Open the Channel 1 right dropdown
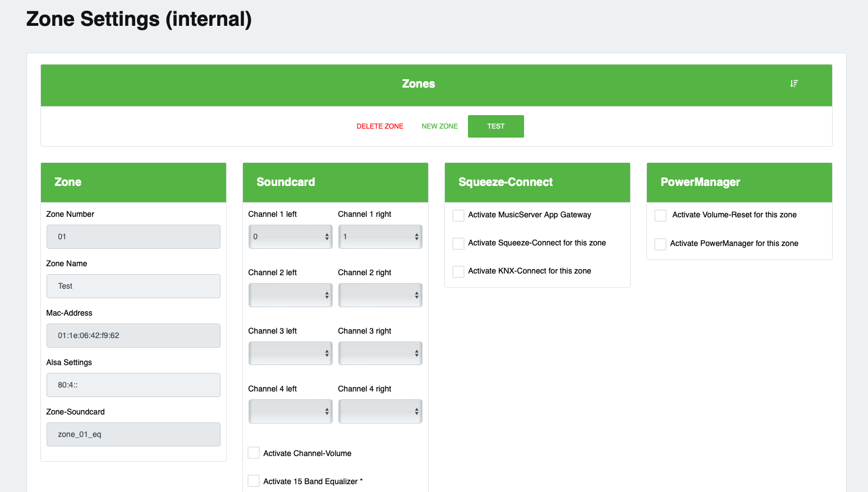This screenshot has width=868, height=492. pos(380,237)
